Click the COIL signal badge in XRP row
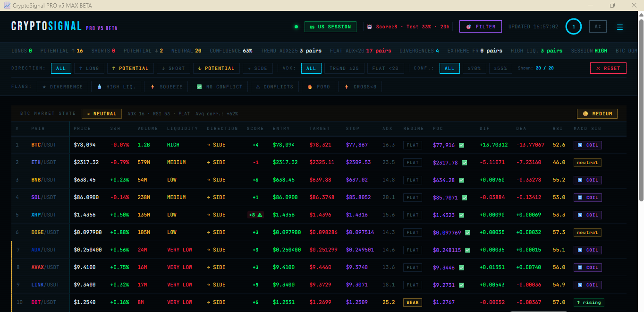Viewport: 644px width, 312px height. (x=587, y=215)
